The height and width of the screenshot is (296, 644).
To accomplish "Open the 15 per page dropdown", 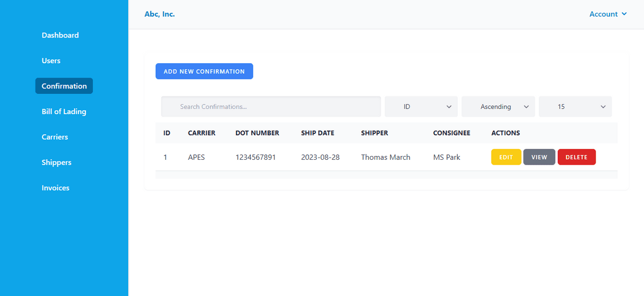I will tap(575, 107).
